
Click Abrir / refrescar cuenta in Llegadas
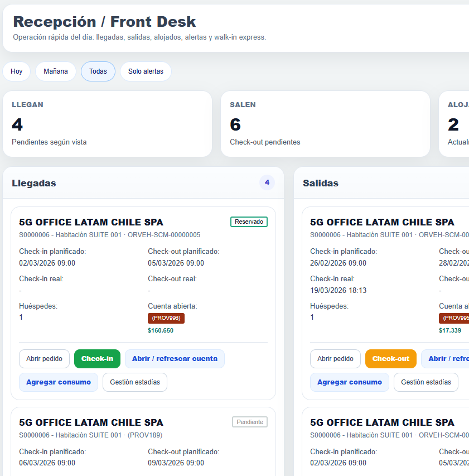click(x=175, y=359)
